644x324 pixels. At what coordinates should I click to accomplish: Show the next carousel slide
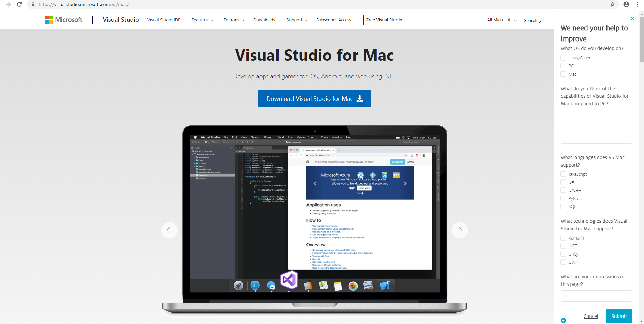pos(460,230)
